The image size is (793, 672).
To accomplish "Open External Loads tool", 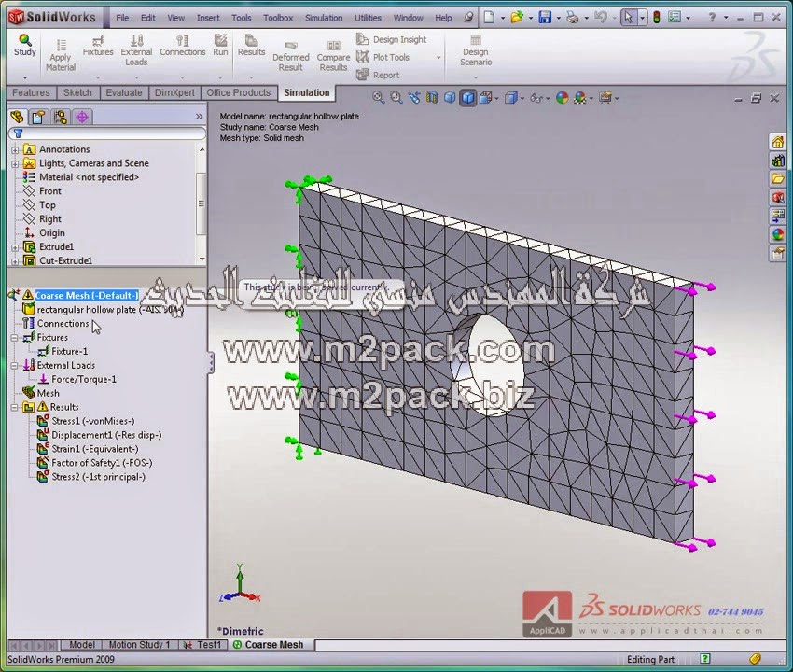I will click(x=136, y=50).
